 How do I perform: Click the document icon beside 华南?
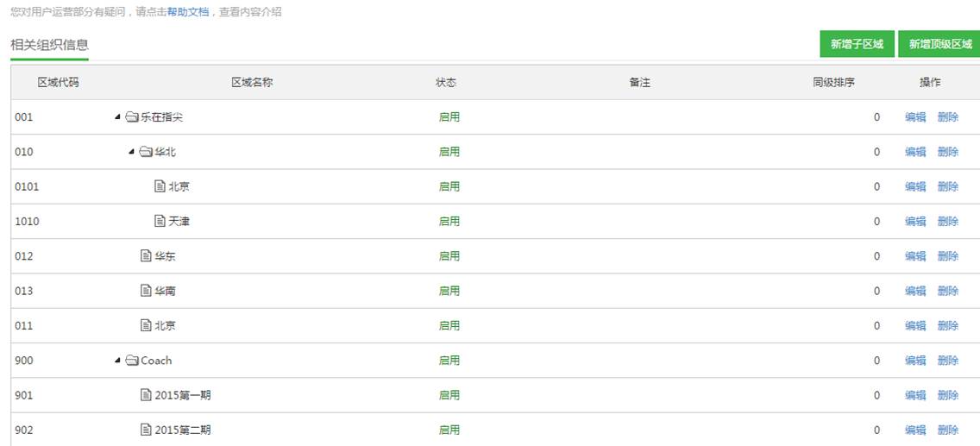pyautogui.click(x=146, y=291)
